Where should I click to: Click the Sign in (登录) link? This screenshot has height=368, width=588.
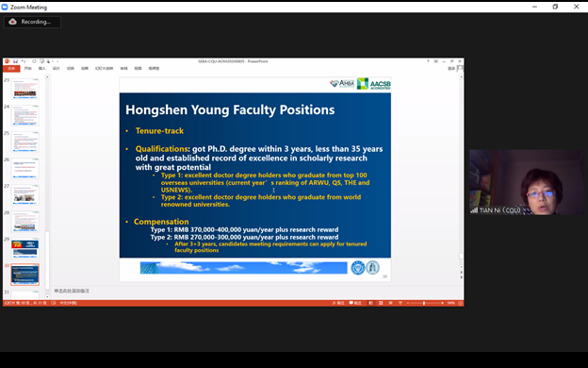pyautogui.click(x=451, y=68)
